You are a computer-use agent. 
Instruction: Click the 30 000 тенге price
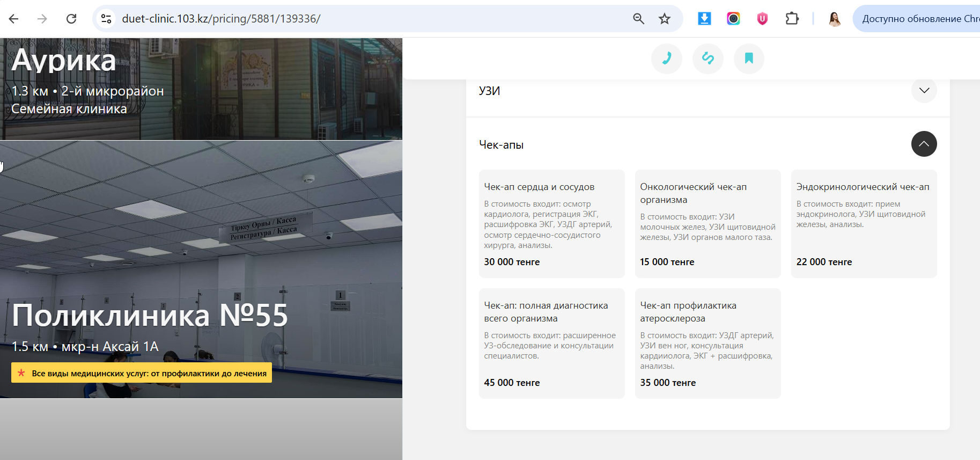pyautogui.click(x=512, y=262)
